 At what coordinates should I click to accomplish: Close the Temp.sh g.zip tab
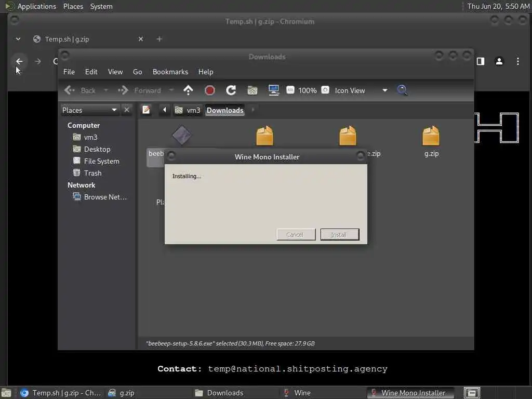tap(141, 39)
